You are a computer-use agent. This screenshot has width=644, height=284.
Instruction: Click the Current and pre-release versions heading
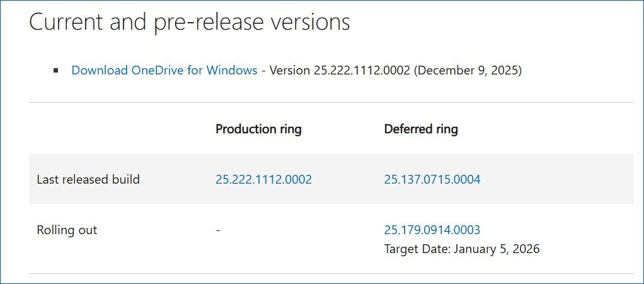189,22
